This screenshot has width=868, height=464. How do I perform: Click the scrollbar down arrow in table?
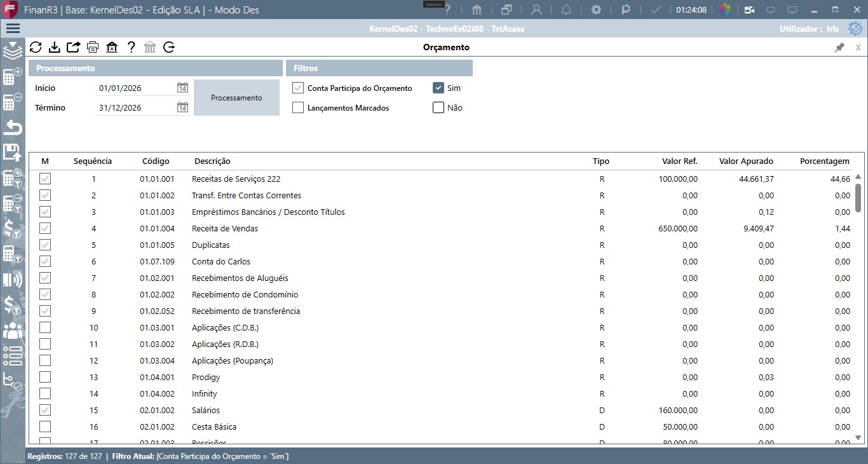pyautogui.click(x=858, y=437)
